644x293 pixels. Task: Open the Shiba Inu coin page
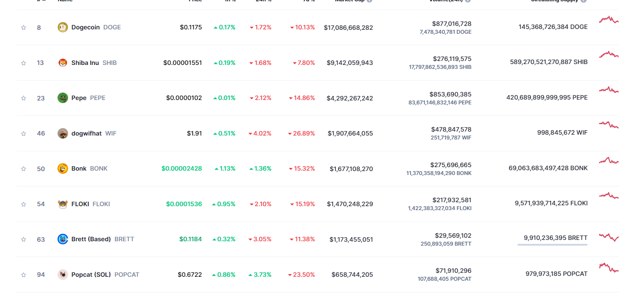[x=85, y=63]
